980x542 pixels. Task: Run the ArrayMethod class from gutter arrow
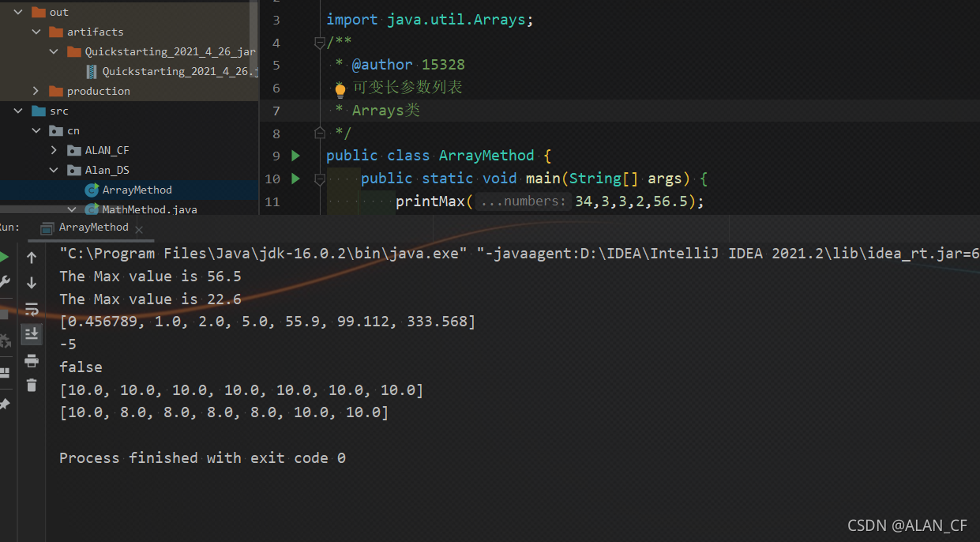coord(295,155)
